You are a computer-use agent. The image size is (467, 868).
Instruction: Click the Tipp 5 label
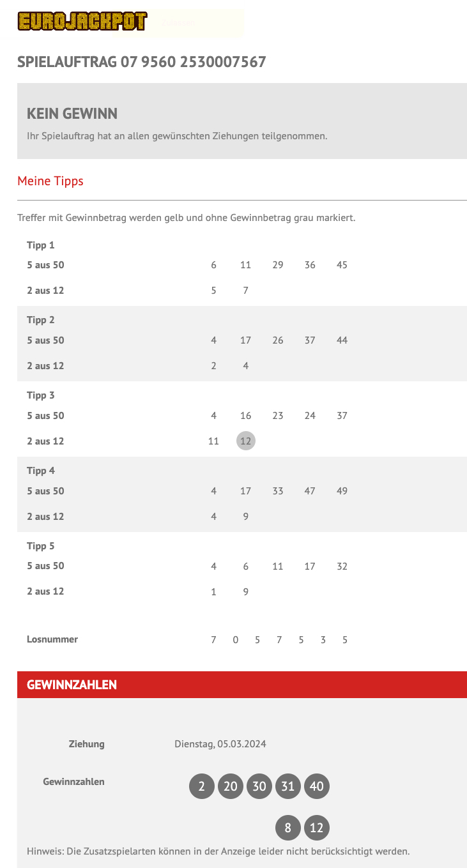pyautogui.click(x=41, y=546)
